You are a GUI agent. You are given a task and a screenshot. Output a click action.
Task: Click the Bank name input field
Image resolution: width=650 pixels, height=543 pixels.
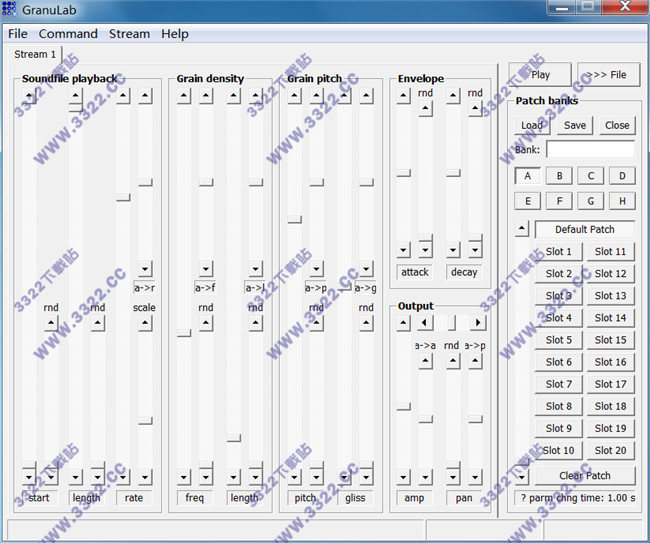pos(591,150)
